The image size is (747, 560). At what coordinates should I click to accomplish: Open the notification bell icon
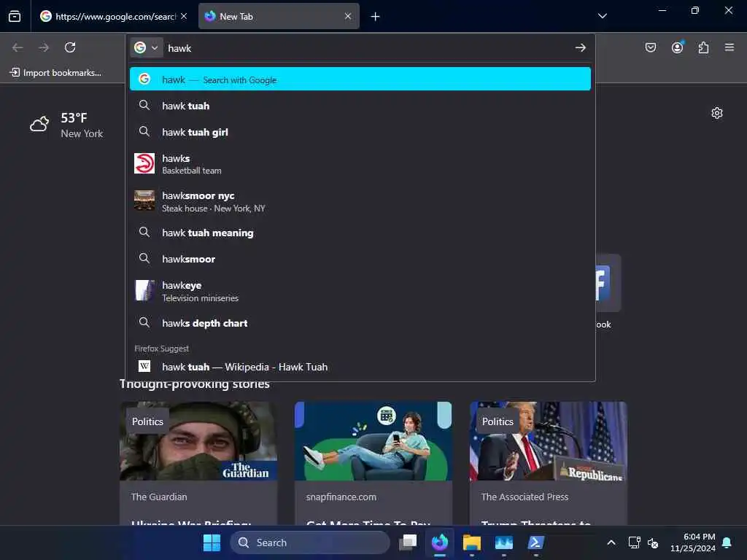pos(727,542)
